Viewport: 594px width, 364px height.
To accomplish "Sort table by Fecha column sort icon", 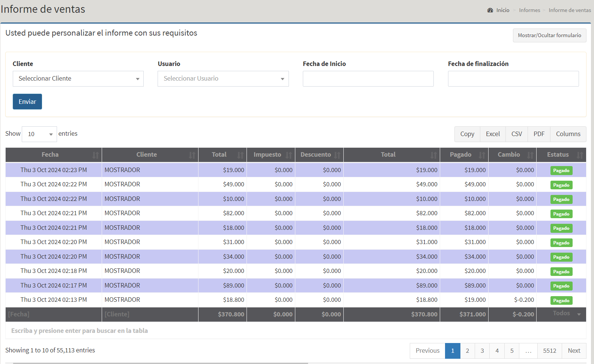I will click(96, 155).
